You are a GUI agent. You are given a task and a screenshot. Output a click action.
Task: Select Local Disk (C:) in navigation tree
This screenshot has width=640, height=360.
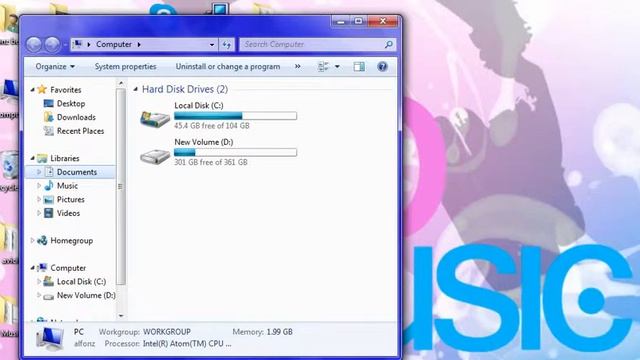pos(81,282)
